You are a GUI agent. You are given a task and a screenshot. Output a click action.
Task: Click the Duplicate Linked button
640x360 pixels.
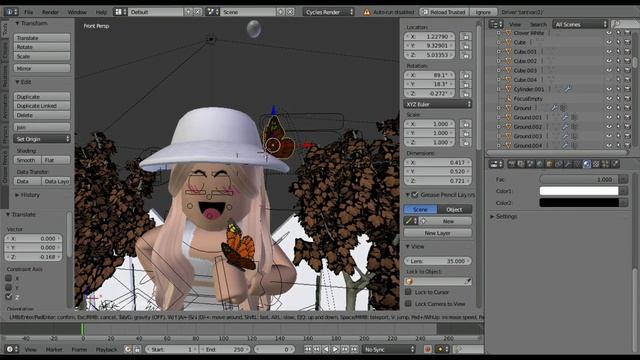pos(42,106)
